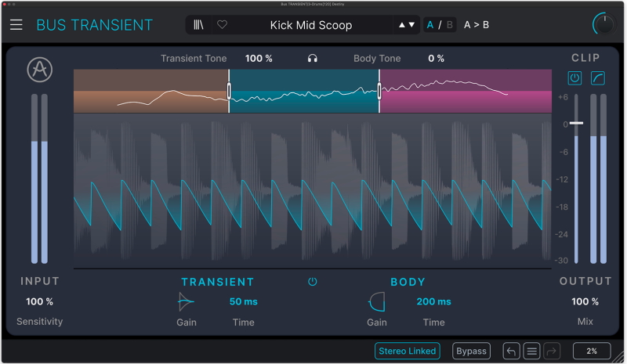This screenshot has height=364, width=627.
Task: Click the clip threshold slider handle
Action: [577, 124]
